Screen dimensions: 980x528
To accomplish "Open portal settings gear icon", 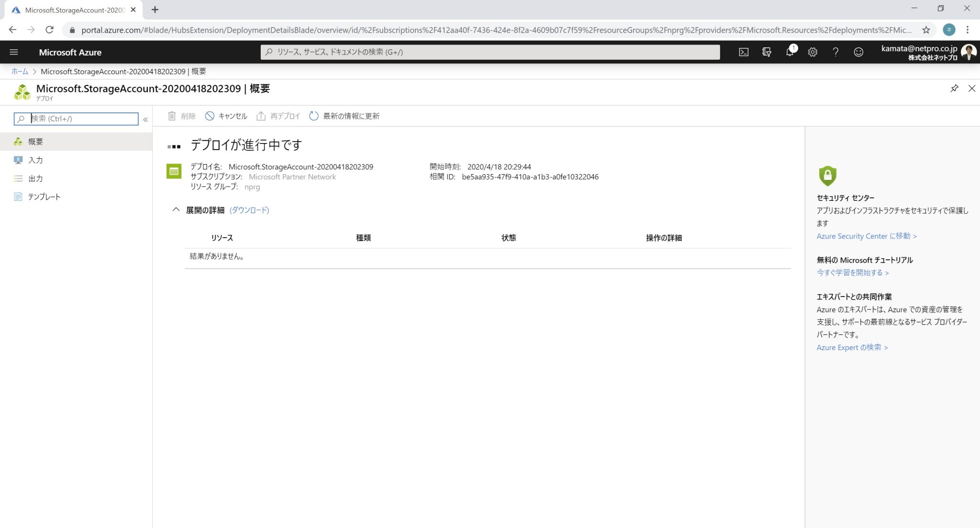I will [813, 52].
